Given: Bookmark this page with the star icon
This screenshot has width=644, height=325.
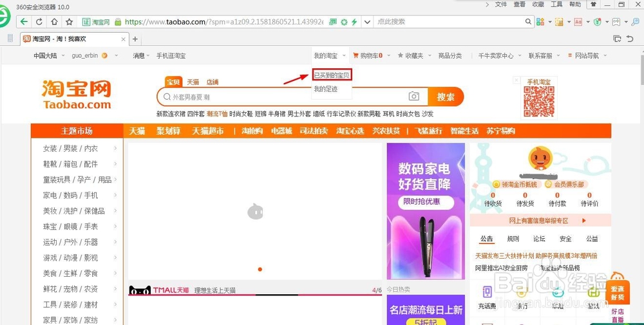Looking at the screenshot, I should (70, 22).
